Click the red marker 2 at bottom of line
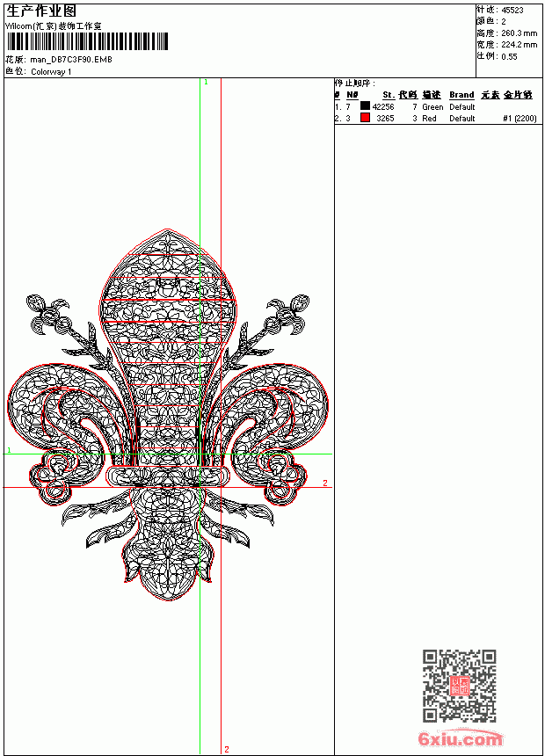The image size is (545, 756). 227,749
